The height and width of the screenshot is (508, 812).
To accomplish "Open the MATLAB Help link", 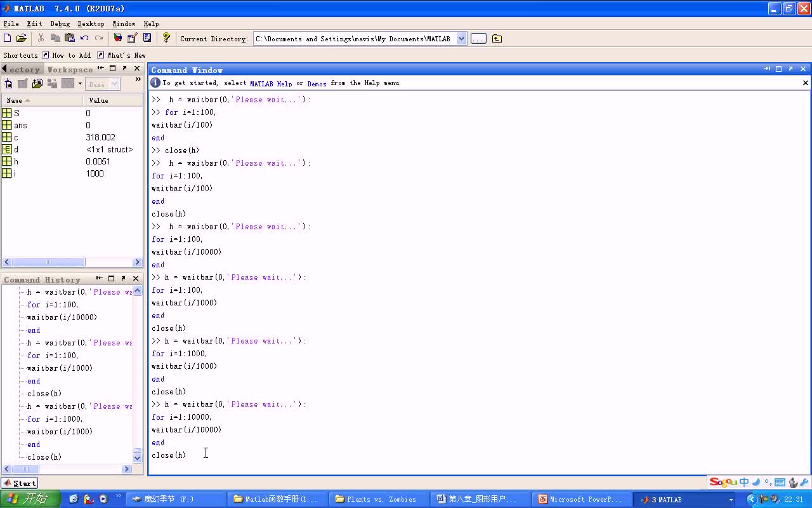I will click(271, 83).
